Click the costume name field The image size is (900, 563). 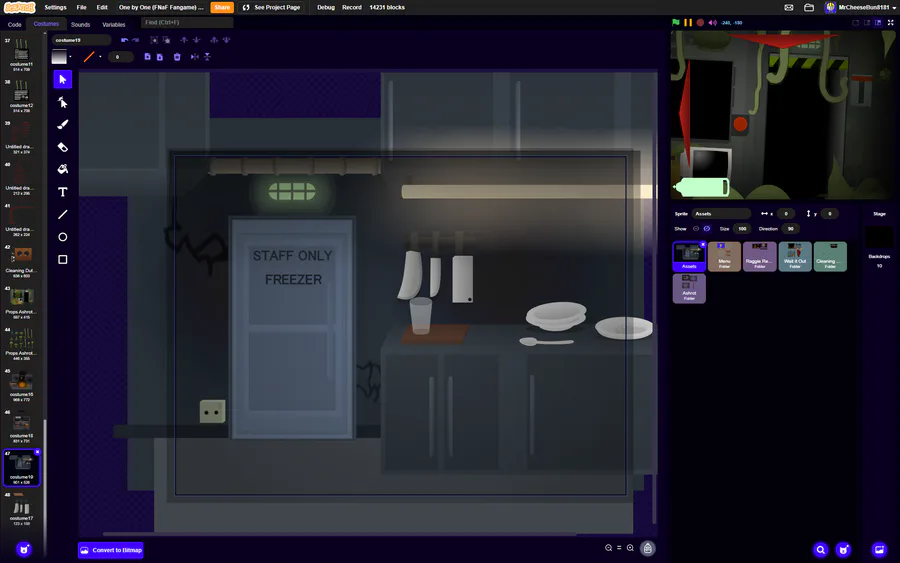click(x=81, y=40)
